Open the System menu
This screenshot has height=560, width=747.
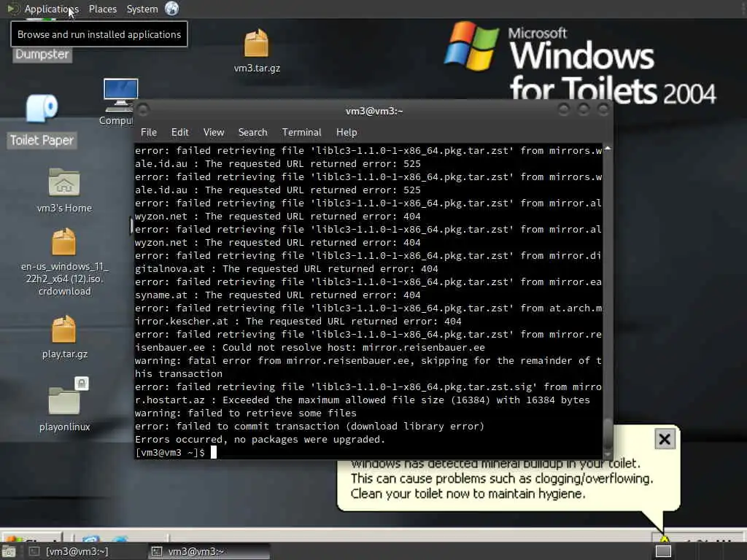[x=142, y=9]
